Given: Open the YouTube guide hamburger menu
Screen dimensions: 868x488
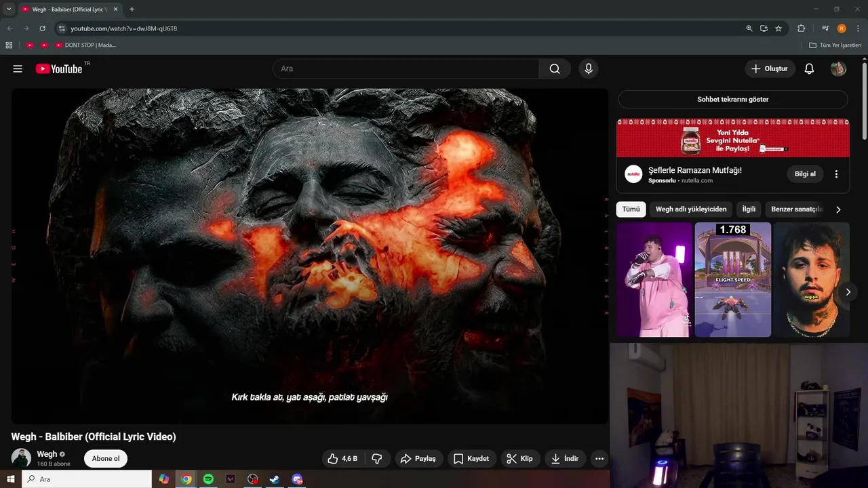Looking at the screenshot, I should pos(18,68).
